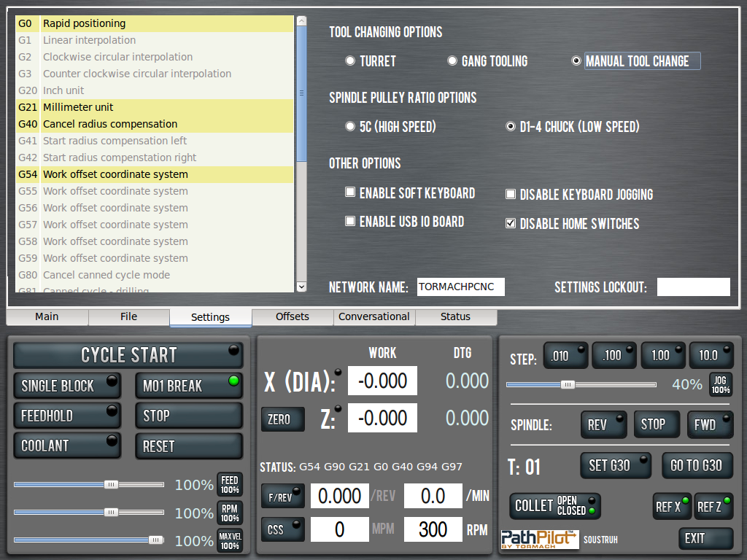This screenshot has height=560, width=747.
Task: Click the EXIT button
Action: 705,538
